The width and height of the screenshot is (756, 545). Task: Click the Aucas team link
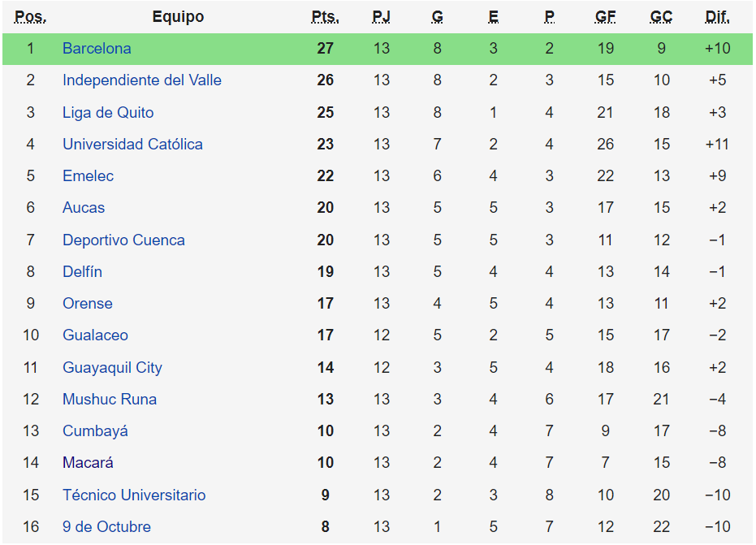coord(84,208)
